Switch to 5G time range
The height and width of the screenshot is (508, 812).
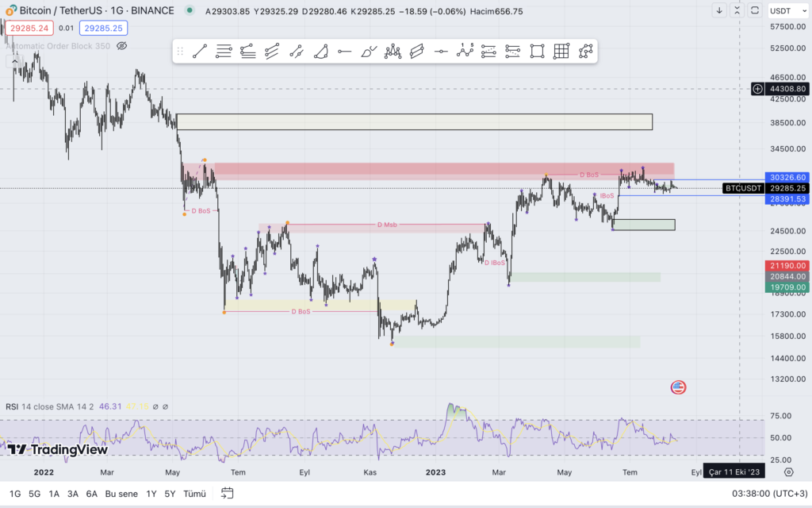click(x=34, y=494)
